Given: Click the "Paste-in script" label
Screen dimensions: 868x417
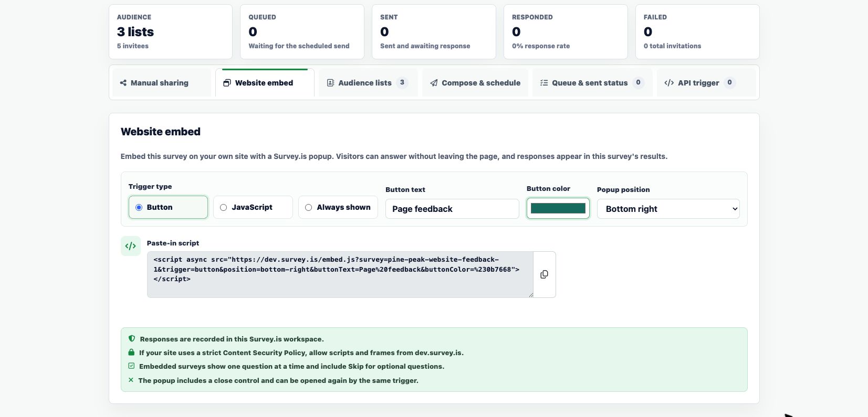Looking at the screenshot, I should [x=173, y=243].
